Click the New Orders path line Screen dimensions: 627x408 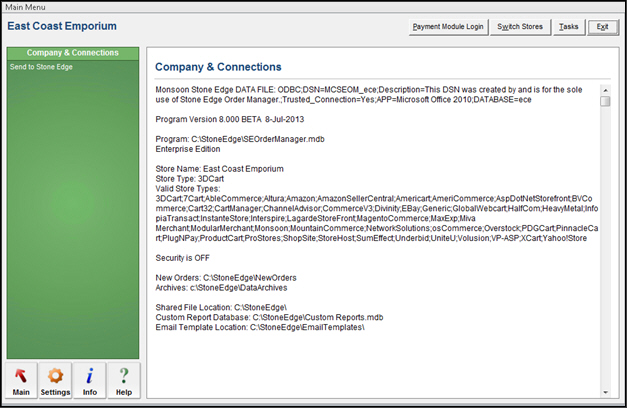(226, 278)
